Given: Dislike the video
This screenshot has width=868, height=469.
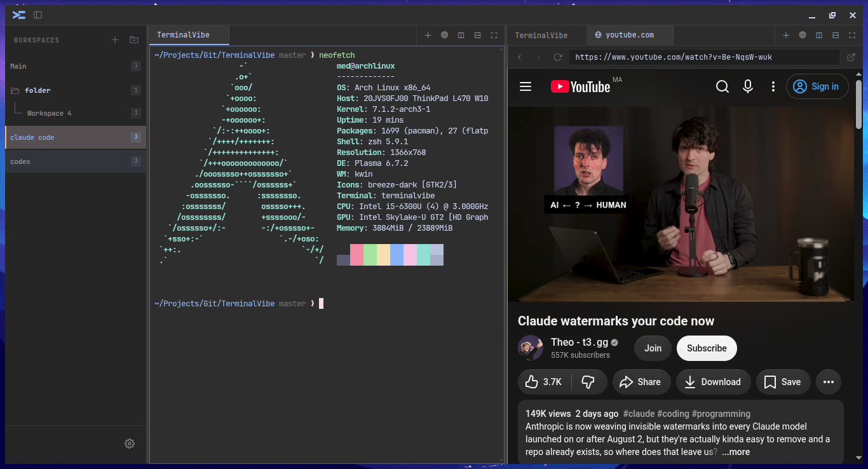Looking at the screenshot, I should point(588,382).
